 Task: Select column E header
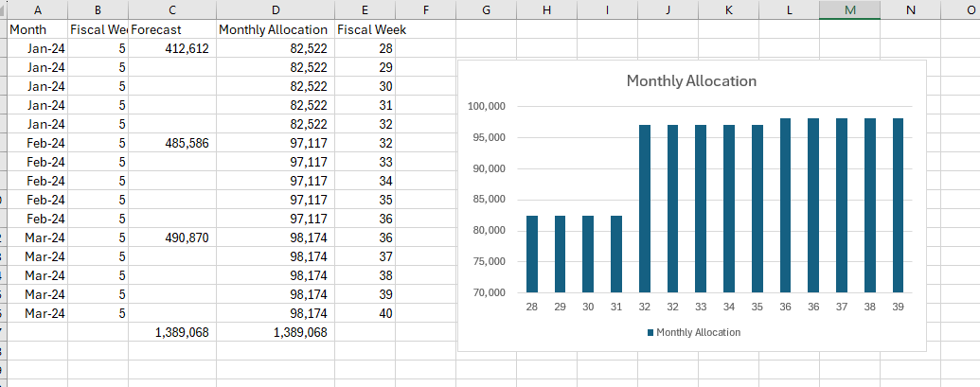pyautogui.click(x=365, y=9)
